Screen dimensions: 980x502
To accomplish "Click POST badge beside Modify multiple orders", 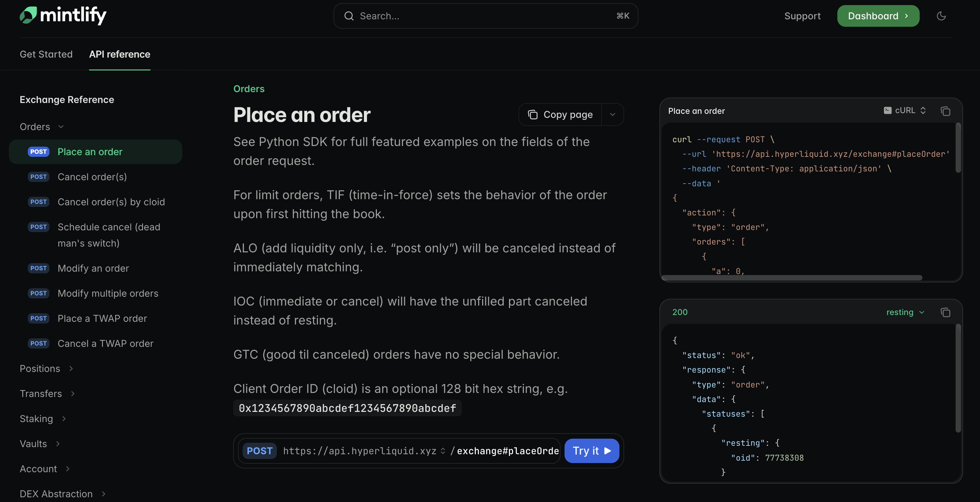I will point(38,293).
